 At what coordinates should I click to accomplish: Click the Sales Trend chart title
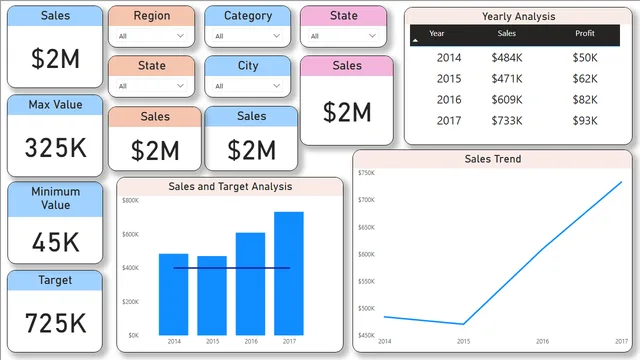(x=493, y=159)
